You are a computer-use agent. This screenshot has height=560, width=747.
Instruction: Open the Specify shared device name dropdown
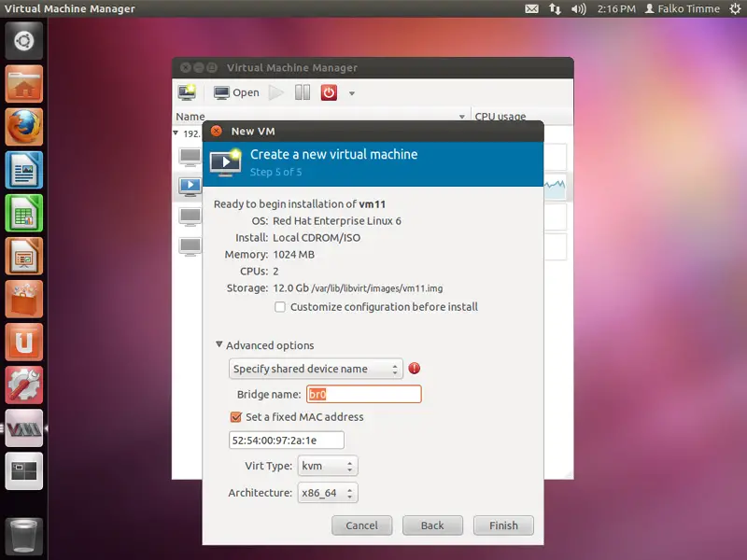[316, 369]
